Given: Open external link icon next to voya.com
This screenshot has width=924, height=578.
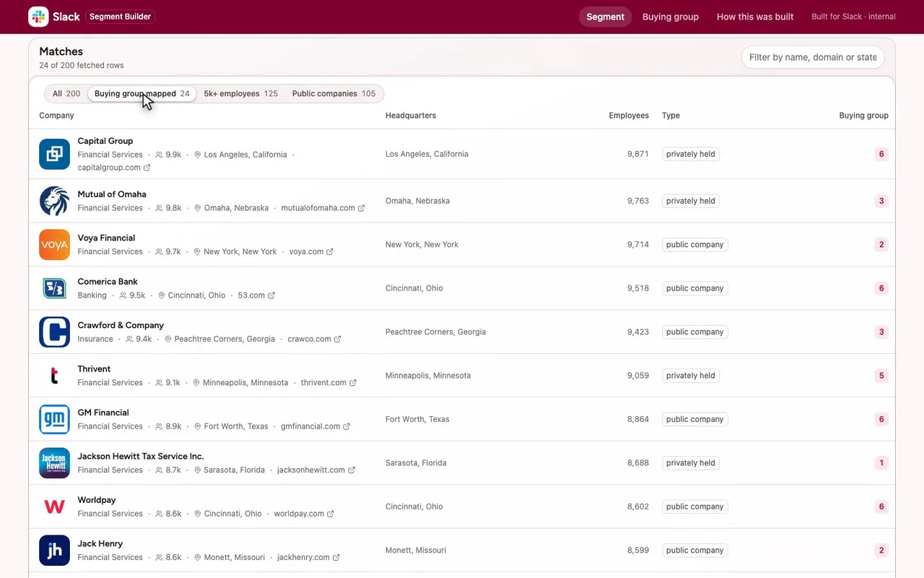Looking at the screenshot, I should 330,252.
